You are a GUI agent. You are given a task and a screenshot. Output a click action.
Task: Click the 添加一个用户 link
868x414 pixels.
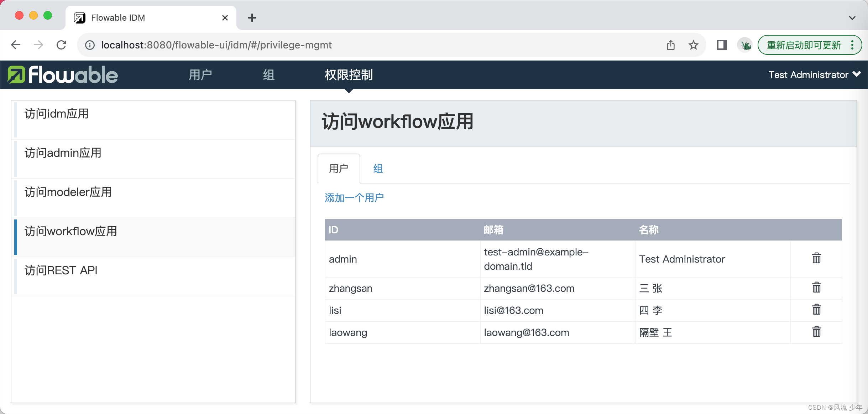(354, 198)
